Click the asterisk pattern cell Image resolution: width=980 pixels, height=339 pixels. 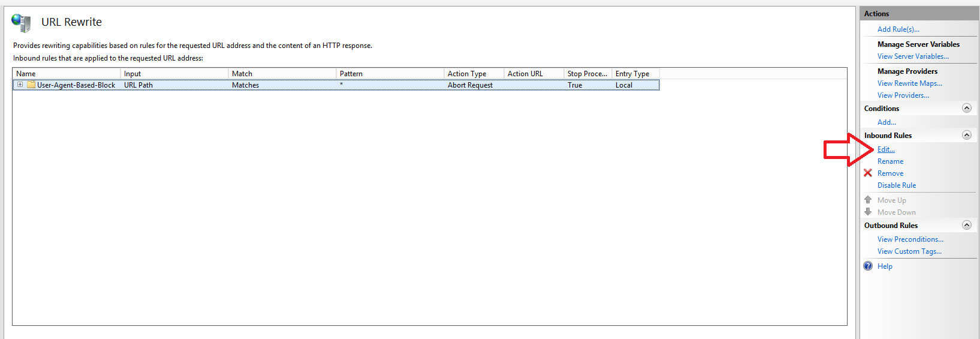(342, 85)
